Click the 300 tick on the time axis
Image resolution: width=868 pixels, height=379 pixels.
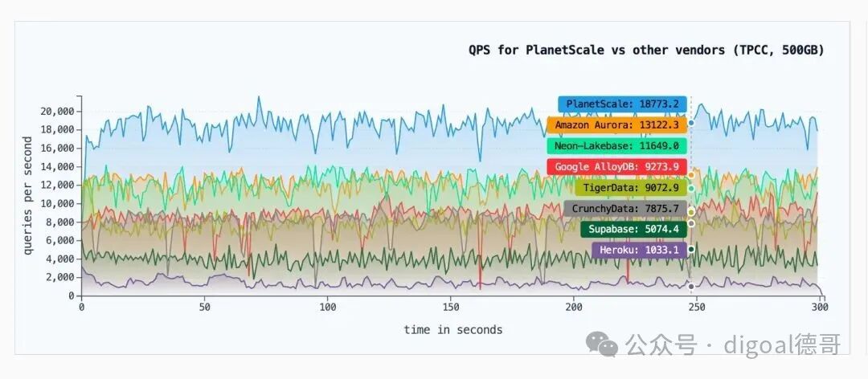click(820, 307)
